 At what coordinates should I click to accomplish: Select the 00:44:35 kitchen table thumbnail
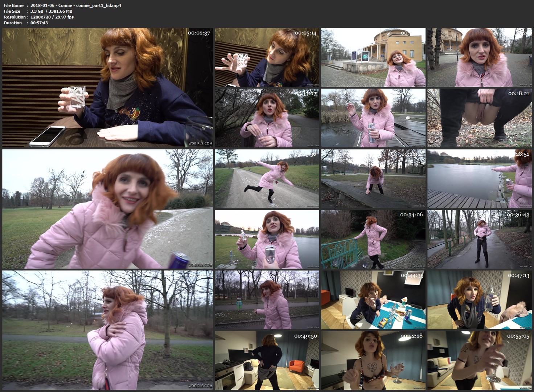[x=373, y=300]
